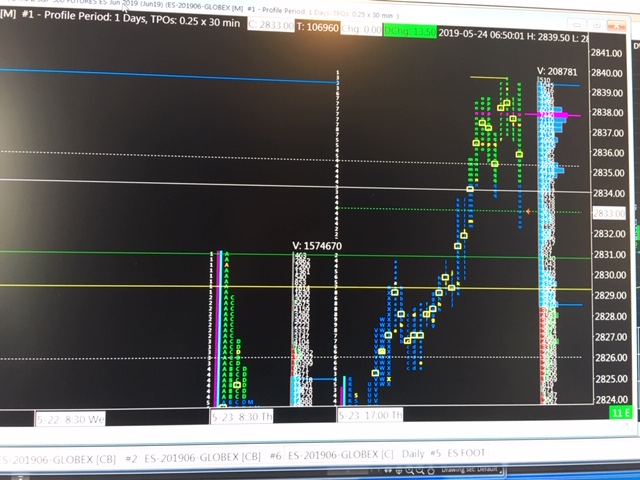
Task: Click the Chg: 0.00 header field
Action: point(361,29)
